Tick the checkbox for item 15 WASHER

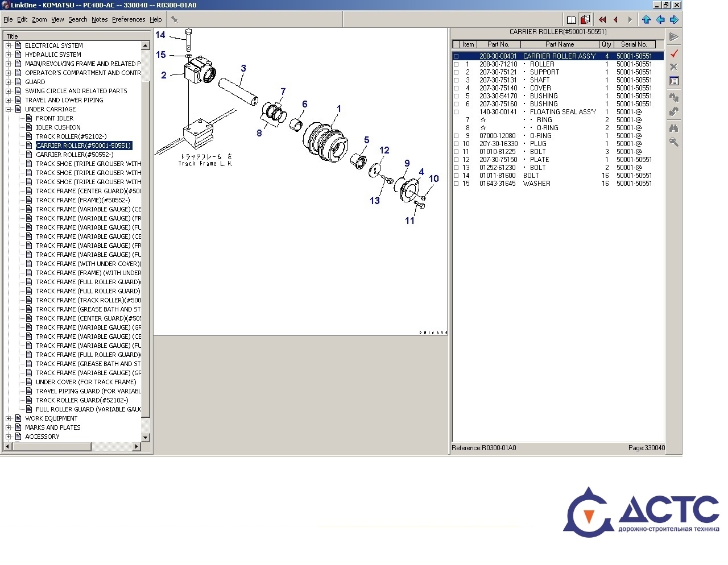[x=456, y=184]
